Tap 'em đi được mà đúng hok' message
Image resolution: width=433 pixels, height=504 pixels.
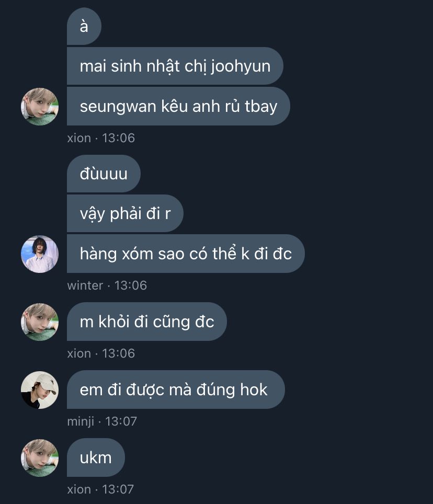176,390
